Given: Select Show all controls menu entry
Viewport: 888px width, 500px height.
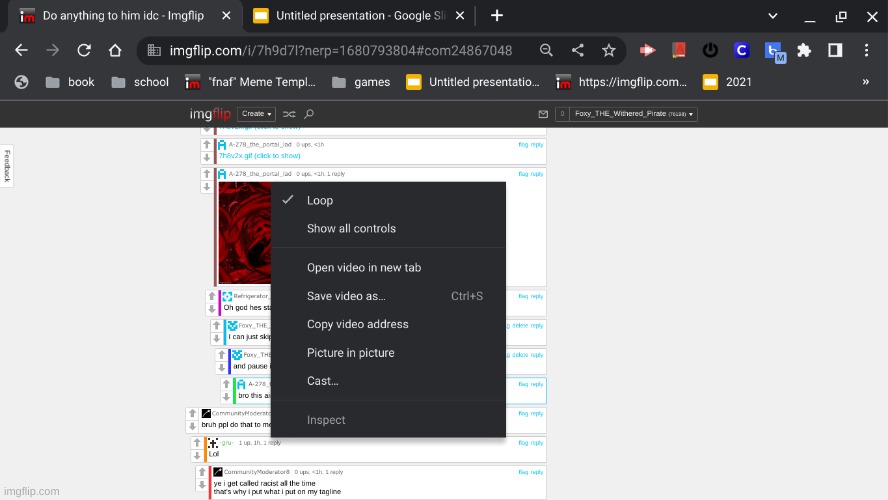Looking at the screenshot, I should pos(388,229).
